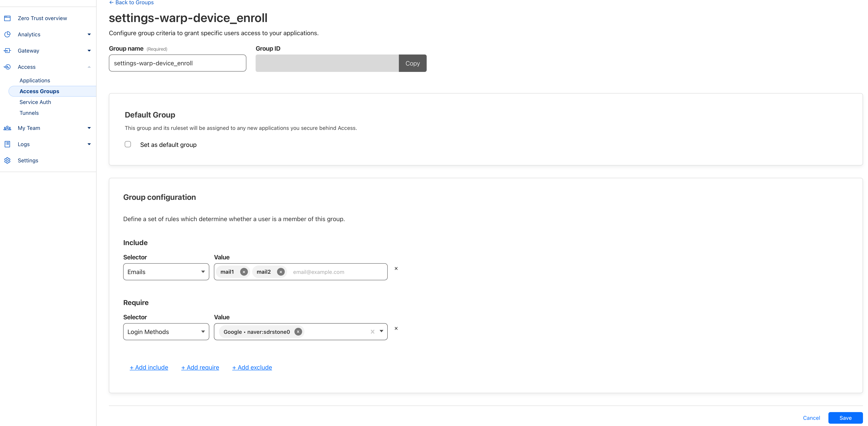The height and width of the screenshot is (426, 868).
Task: Open the My Team icon
Action: (x=7, y=128)
